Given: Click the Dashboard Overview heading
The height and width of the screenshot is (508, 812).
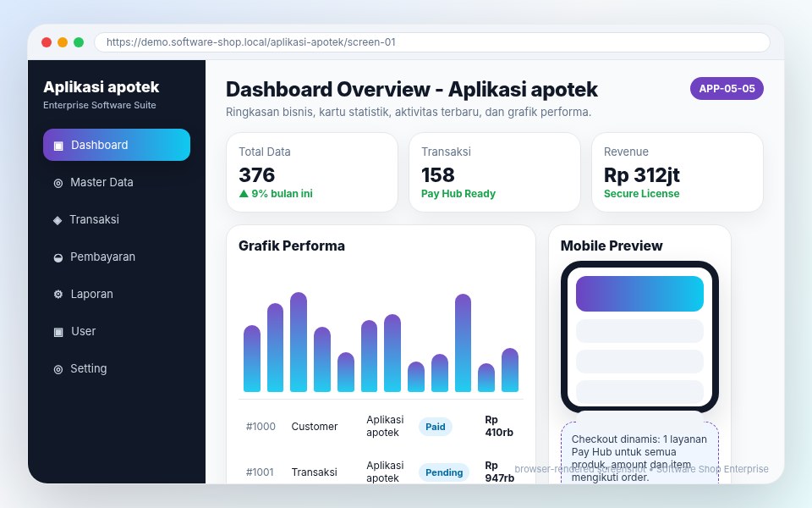Looking at the screenshot, I should tap(412, 89).
